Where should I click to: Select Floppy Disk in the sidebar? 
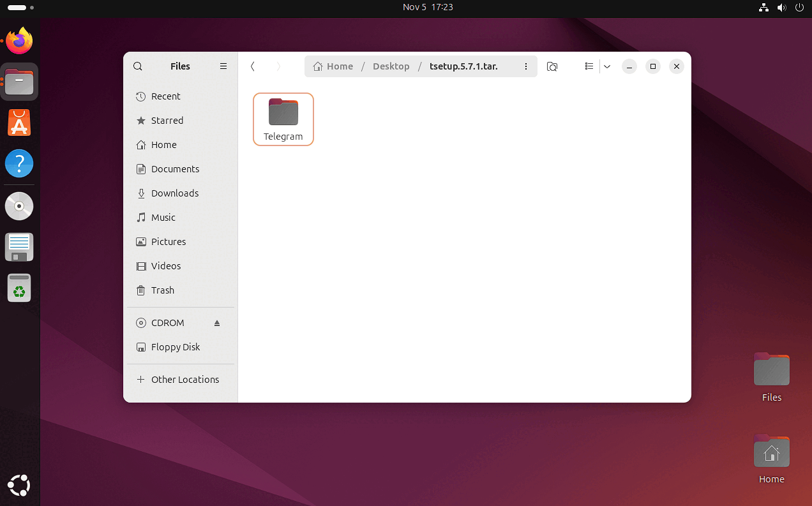click(181, 347)
